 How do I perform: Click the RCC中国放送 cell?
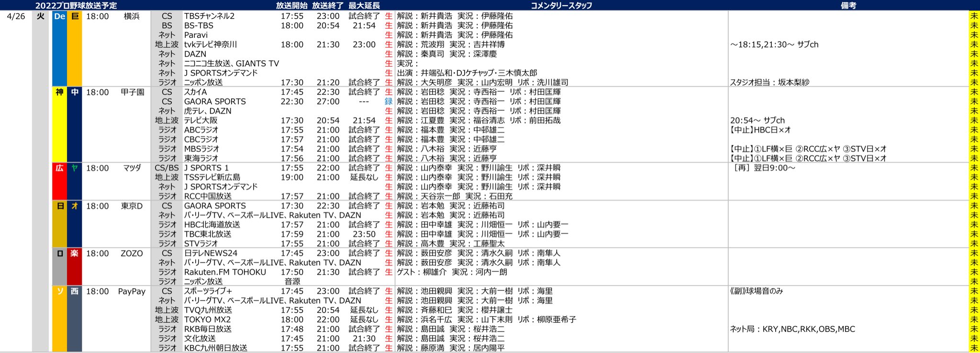click(208, 196)
